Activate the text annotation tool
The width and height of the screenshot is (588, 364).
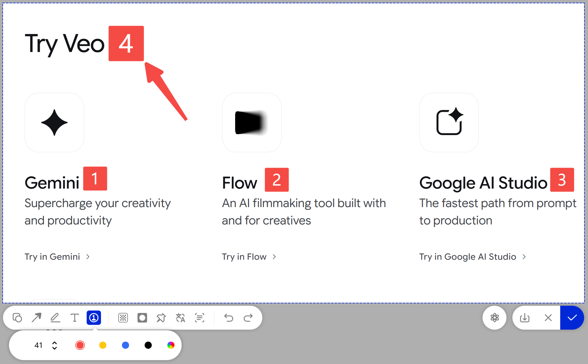tap(75, 318)
